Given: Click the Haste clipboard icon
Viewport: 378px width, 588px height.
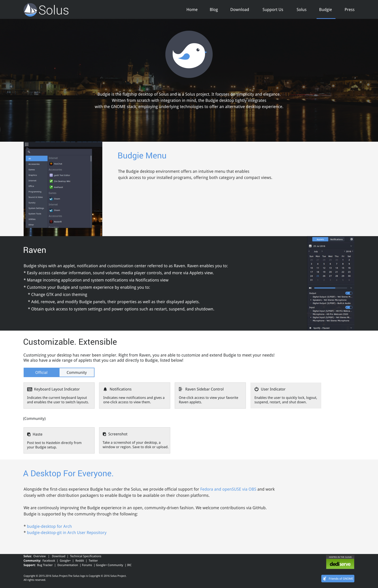Looking at the screenshot, I should point(29,434).
